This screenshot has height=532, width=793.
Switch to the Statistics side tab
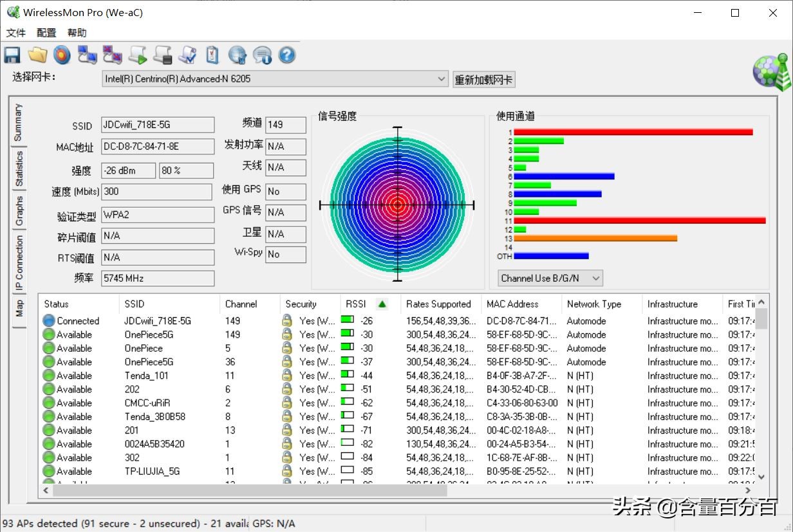tap(19, 168)
